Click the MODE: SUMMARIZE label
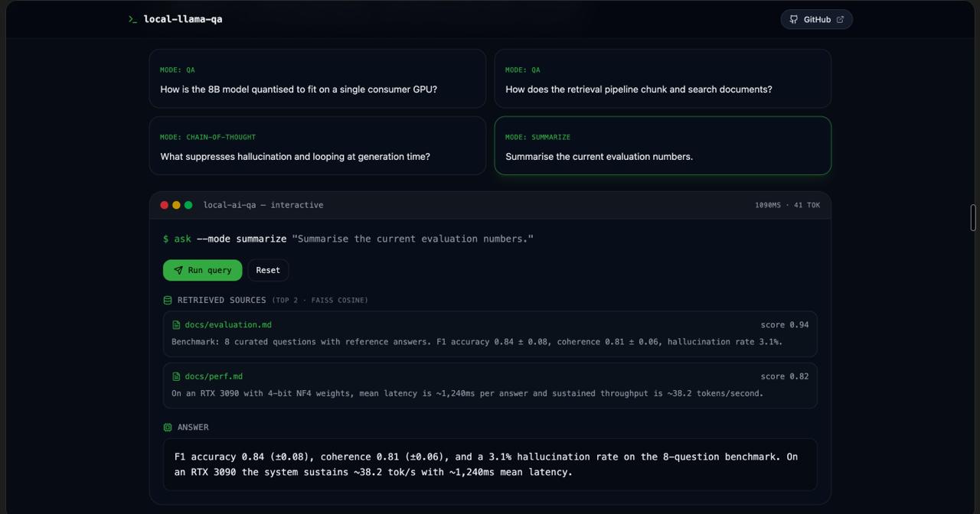 [537, 137]
